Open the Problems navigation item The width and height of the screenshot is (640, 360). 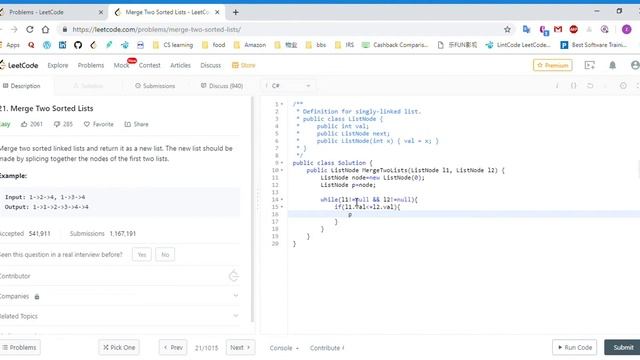[x=91, y=65]
